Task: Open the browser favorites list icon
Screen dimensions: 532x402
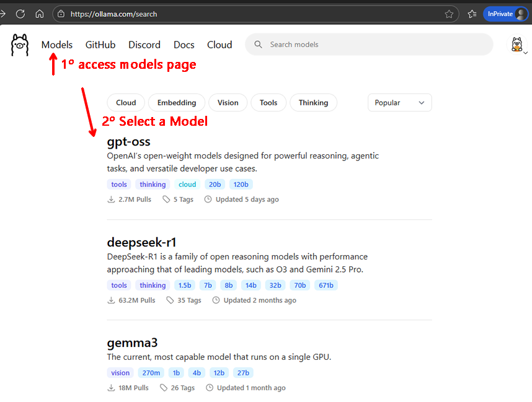Action: [472, 14]
